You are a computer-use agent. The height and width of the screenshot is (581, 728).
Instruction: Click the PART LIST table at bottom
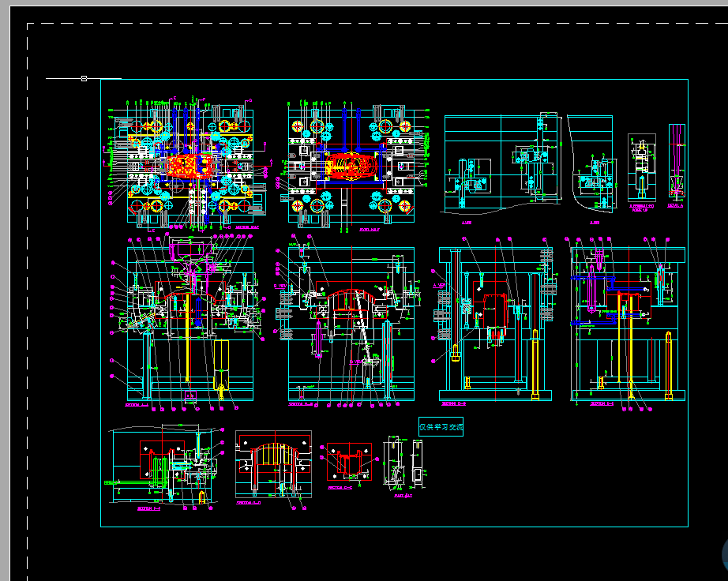tap(403, 495)
